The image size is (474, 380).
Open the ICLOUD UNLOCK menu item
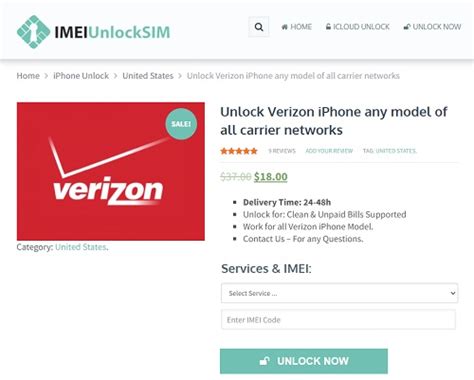(358, 27)
